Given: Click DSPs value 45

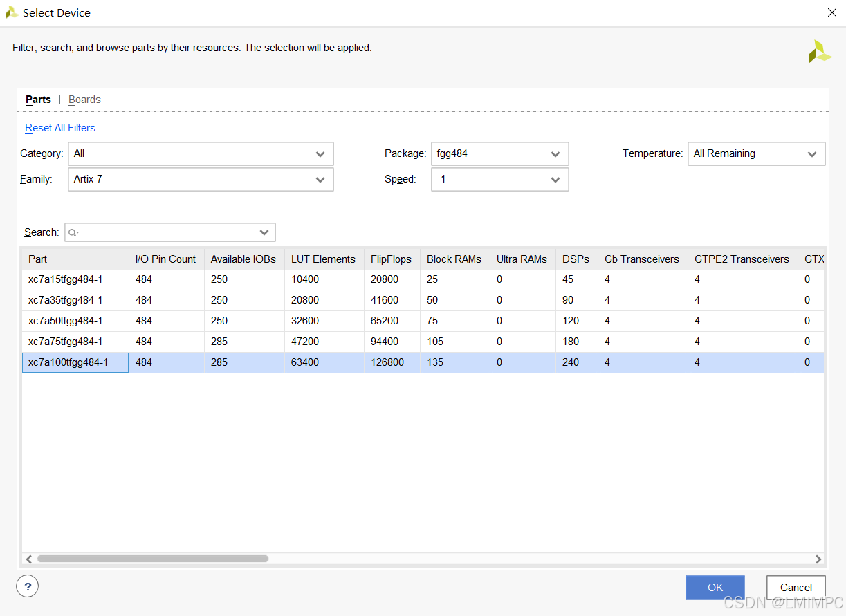Looking at the screenshot, I should tap(568, 279).
